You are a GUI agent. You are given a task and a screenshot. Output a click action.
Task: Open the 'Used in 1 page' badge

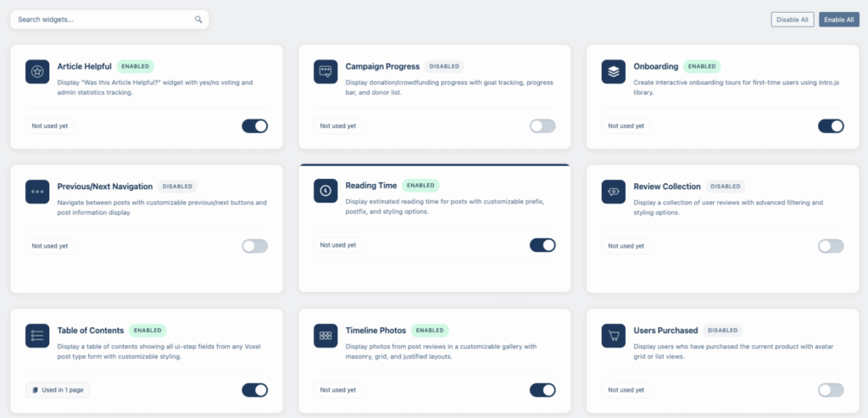(x=58, y=390)
